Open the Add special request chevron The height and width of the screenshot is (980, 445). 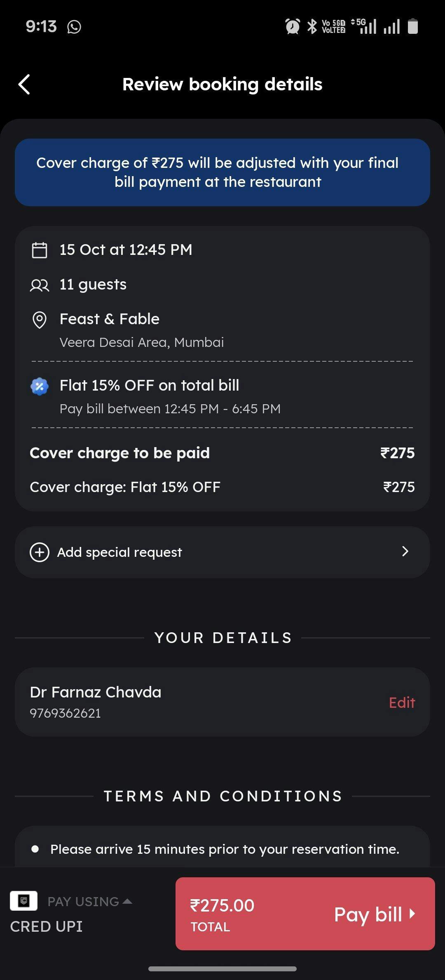[x=405, y=551]
